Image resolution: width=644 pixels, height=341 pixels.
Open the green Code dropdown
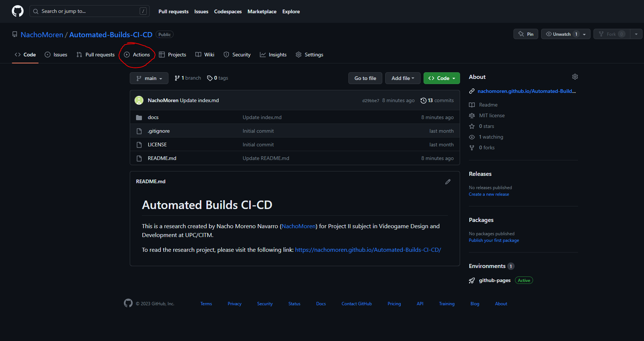pos(442,78)
